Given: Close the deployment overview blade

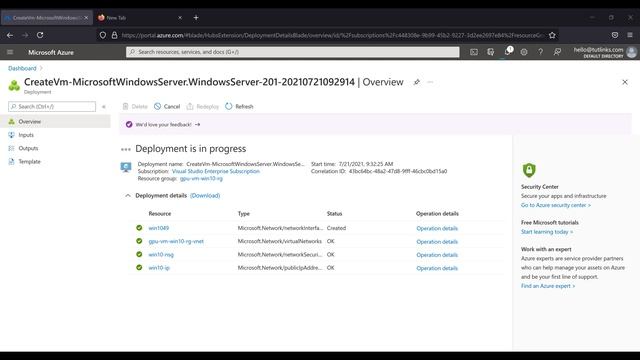Looking at the screenshot, I should [x=625, y=82].
